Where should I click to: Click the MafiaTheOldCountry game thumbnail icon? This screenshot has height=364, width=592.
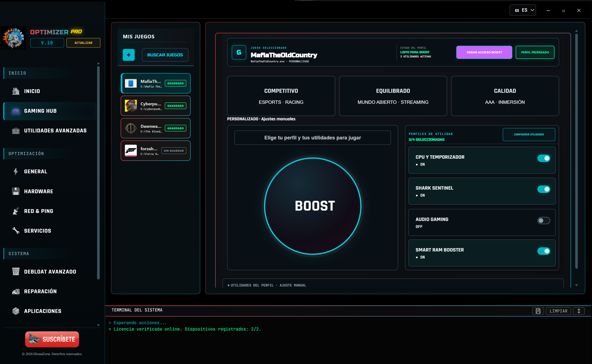131,83
